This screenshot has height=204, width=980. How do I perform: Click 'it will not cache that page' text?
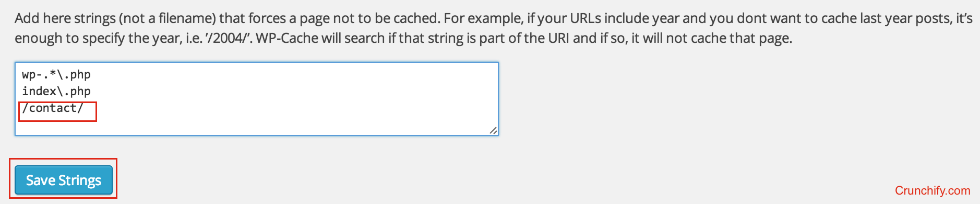point(712,38)
